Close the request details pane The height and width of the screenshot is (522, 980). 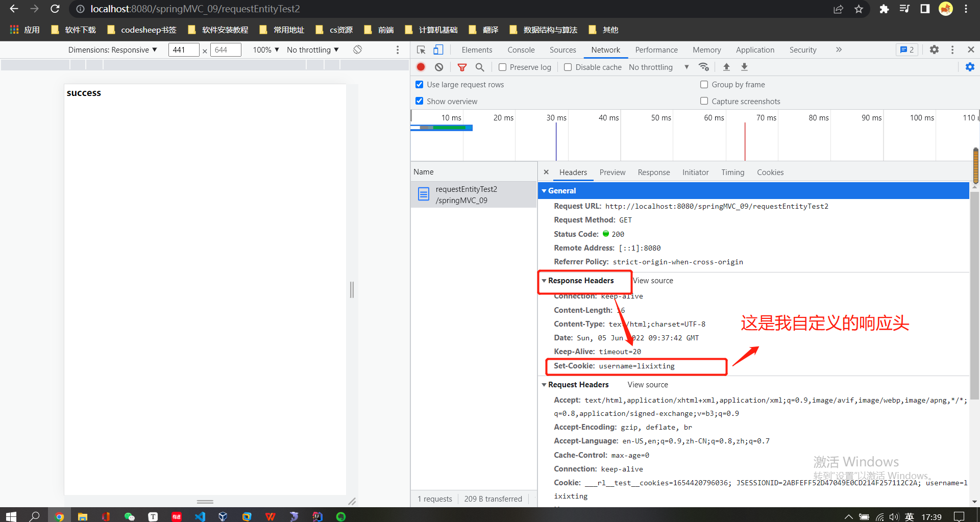pos(546,172)
